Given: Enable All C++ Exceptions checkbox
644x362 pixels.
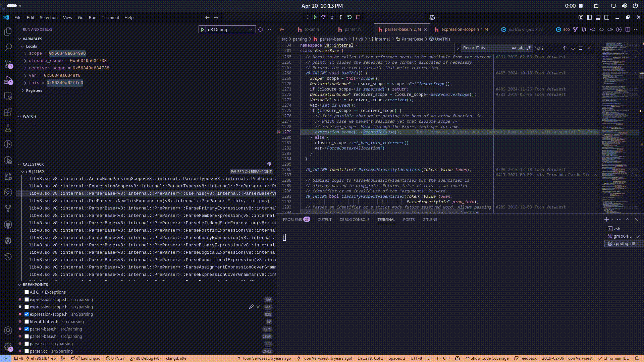Looking at the screenshot, I should pos(27,292).
